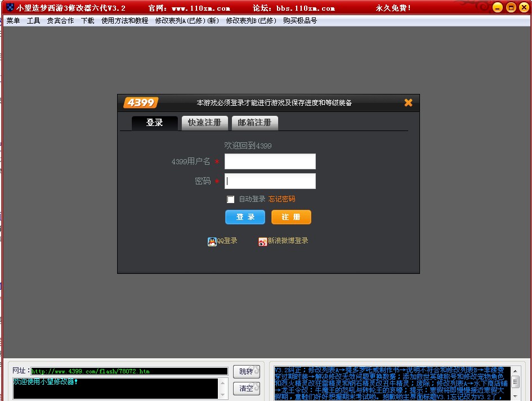Viewport: 532px width, 401px height.
Task: Switch to the 快速注册 tab
Action: [204, 123]
